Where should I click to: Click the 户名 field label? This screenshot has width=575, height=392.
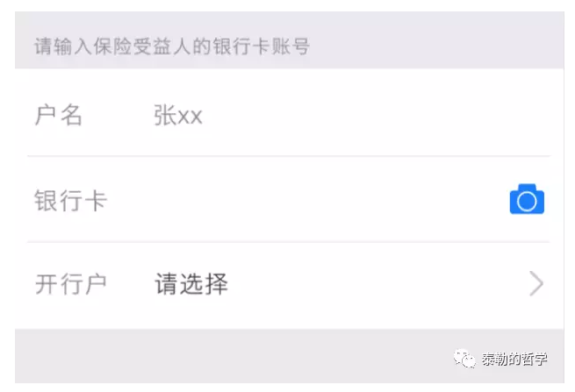point(58,116)
